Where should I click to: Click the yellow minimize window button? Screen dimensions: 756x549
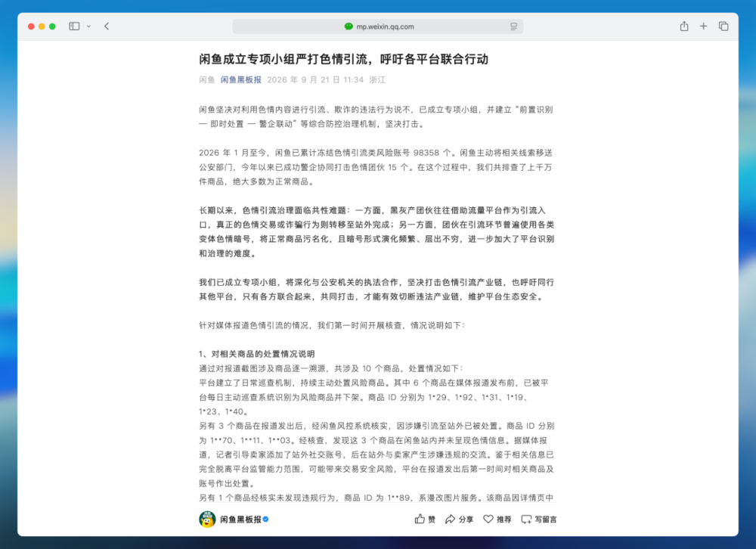coord(42,26)
